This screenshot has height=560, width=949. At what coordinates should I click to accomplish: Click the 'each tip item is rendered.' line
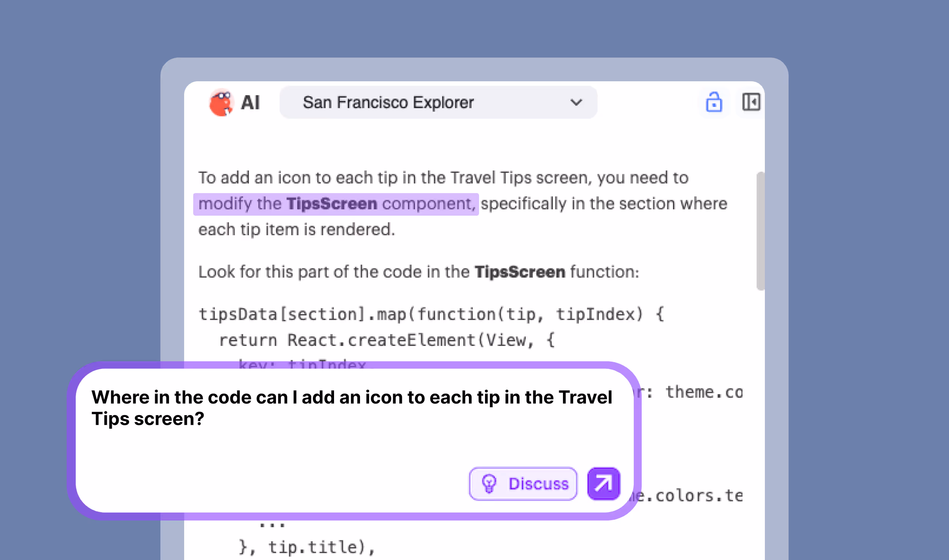(x=297, y=230)
